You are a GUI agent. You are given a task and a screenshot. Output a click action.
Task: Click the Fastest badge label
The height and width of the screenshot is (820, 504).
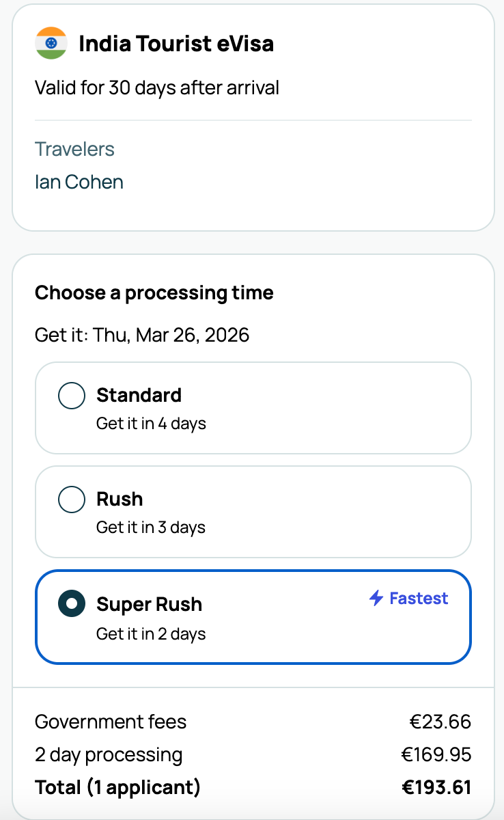(418, 598)
